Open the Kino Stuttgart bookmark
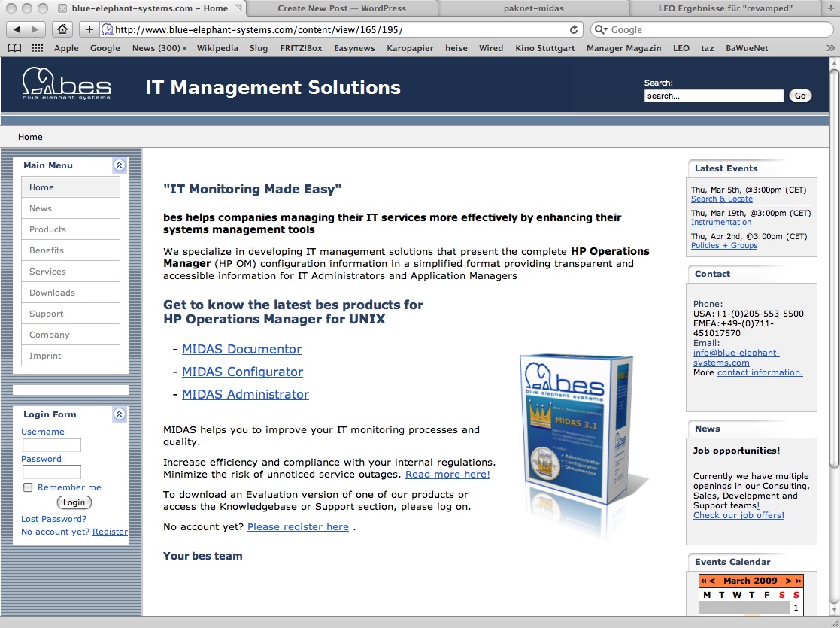Screen dimensions: 840x628 [544, 47]
